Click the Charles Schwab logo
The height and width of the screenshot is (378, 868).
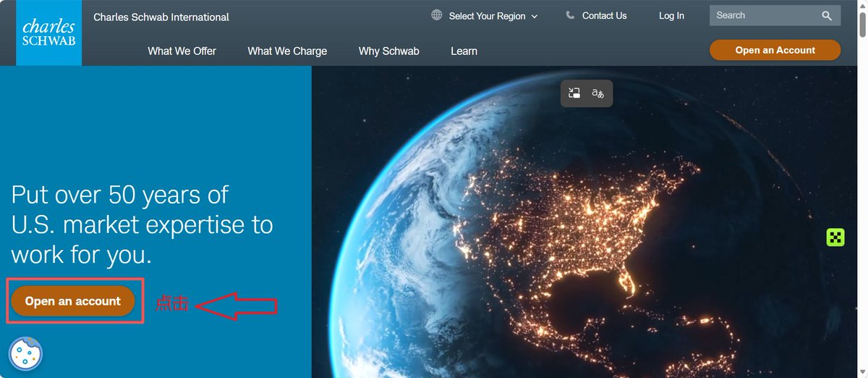(49, 33)
